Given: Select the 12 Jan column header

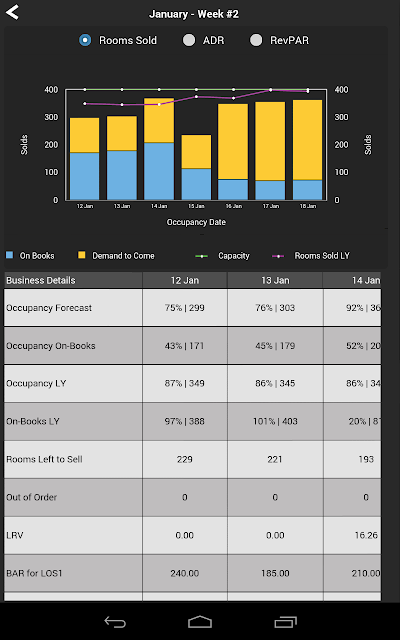Looking at the screenshot, I should tap(184, 280).
